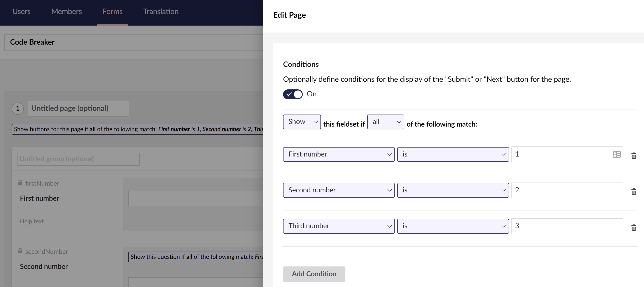Open the Translation section
This screenshot has width=644, height=287.
(161, 12)
